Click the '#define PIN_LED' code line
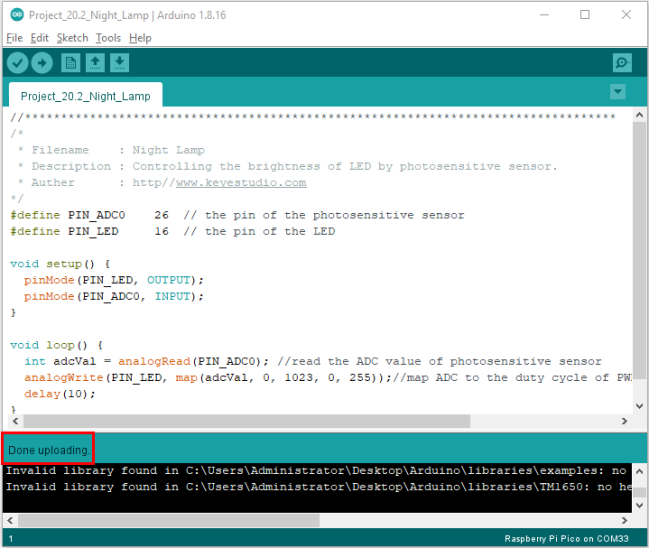Image resolution: width=650 pixels, height=549 pixels. click(172, 231)
